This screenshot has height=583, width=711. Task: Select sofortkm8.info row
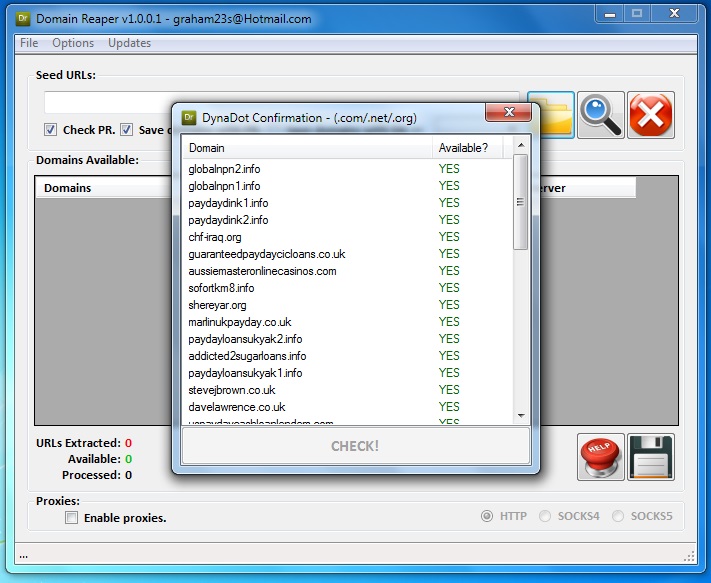348,288
